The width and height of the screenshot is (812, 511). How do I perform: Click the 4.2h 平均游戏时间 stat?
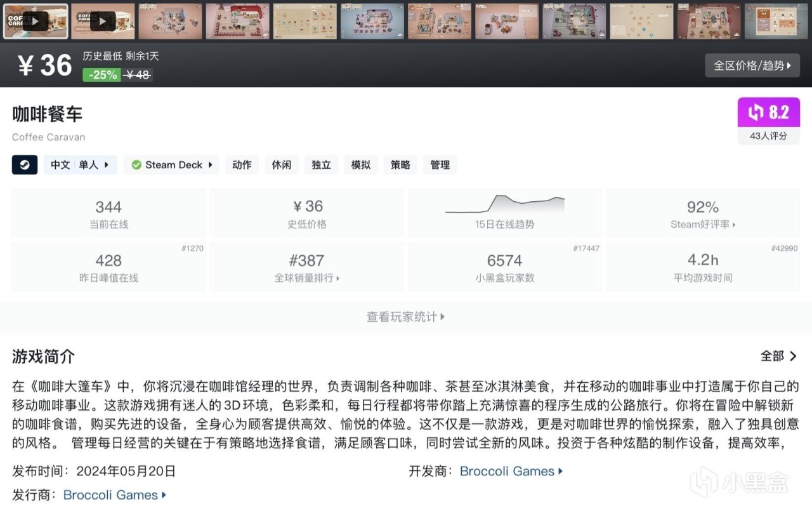pos(703,267)
